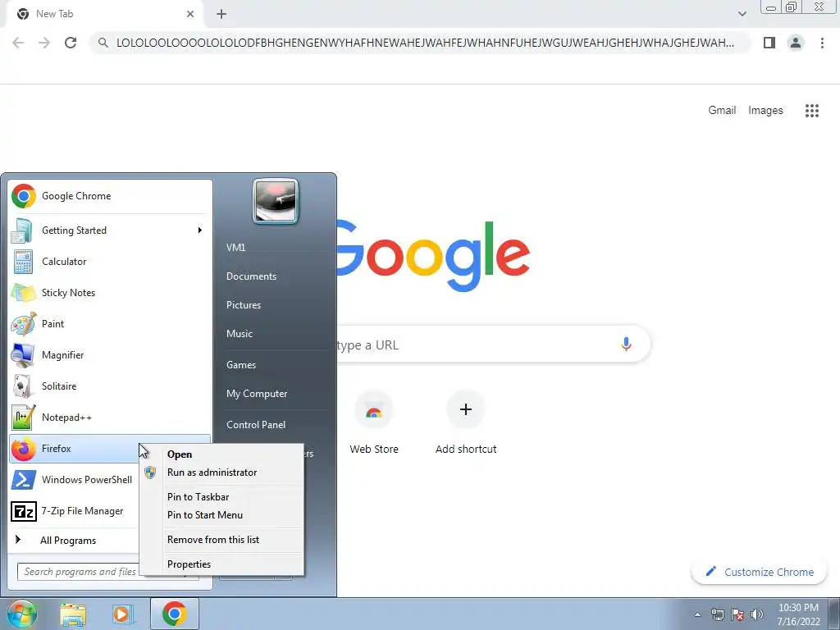This screenshot has width=840, height=630.
Task: Open 7-Zip File Manager from Start menu
Action: click(x=75, y=511)
